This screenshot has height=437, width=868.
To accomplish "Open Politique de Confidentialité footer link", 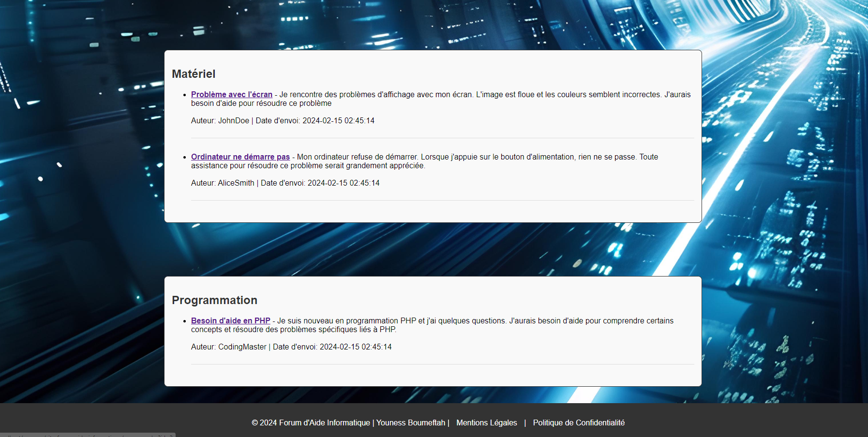I will click(x=578, y=423).
